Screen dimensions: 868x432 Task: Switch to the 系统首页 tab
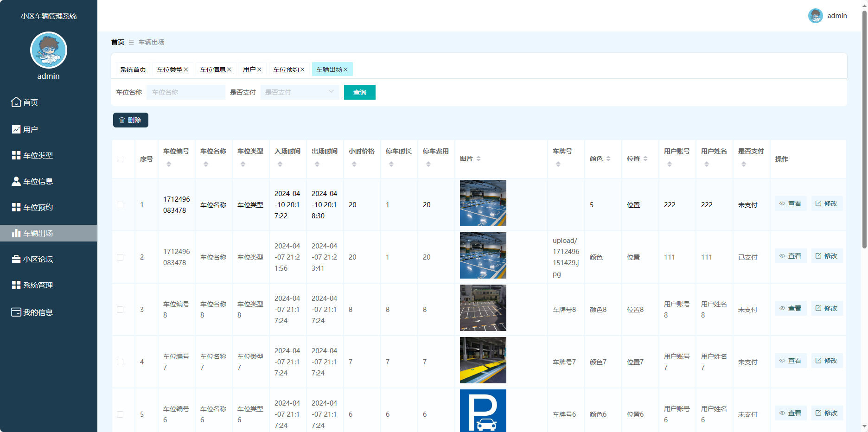(133, 70)
